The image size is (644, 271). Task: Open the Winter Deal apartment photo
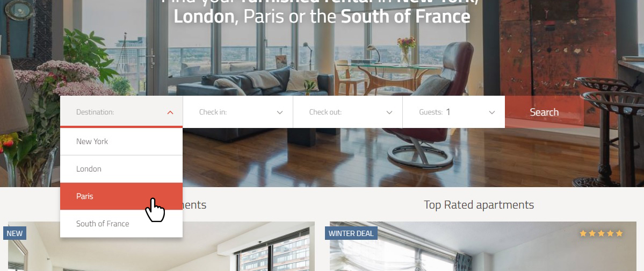pos(483,246)
